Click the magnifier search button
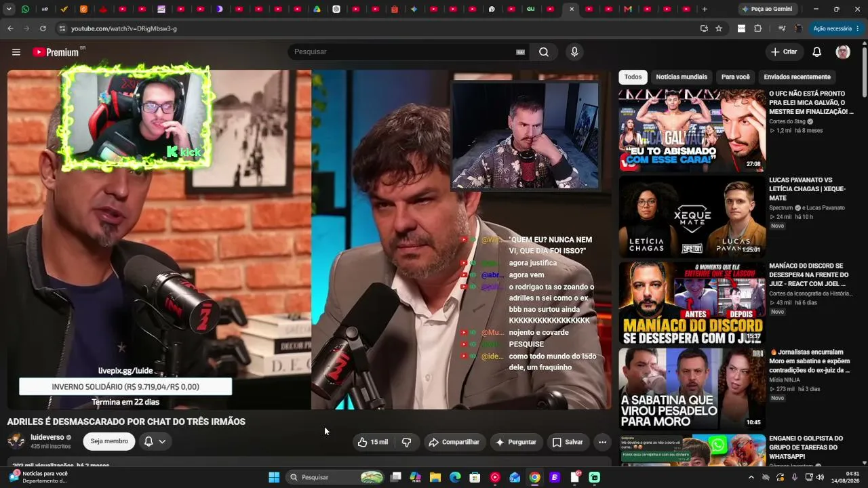The width and height of the screenshot is (868, 488). [544, 52]
